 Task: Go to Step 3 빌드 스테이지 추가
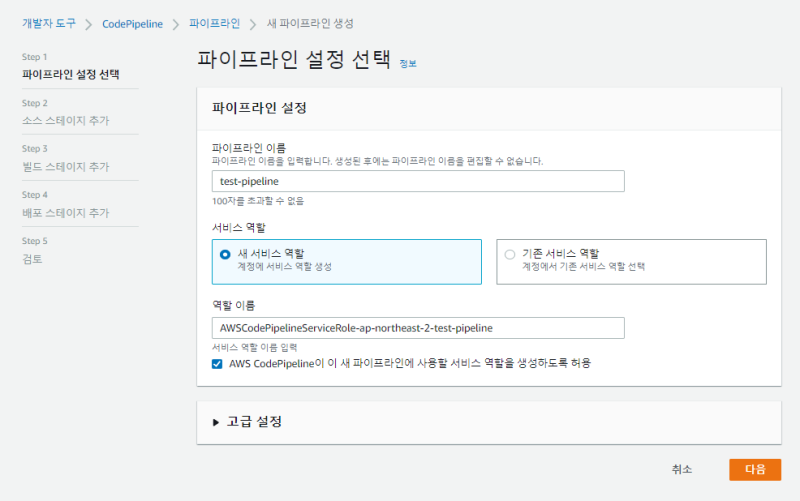[66, 166]
